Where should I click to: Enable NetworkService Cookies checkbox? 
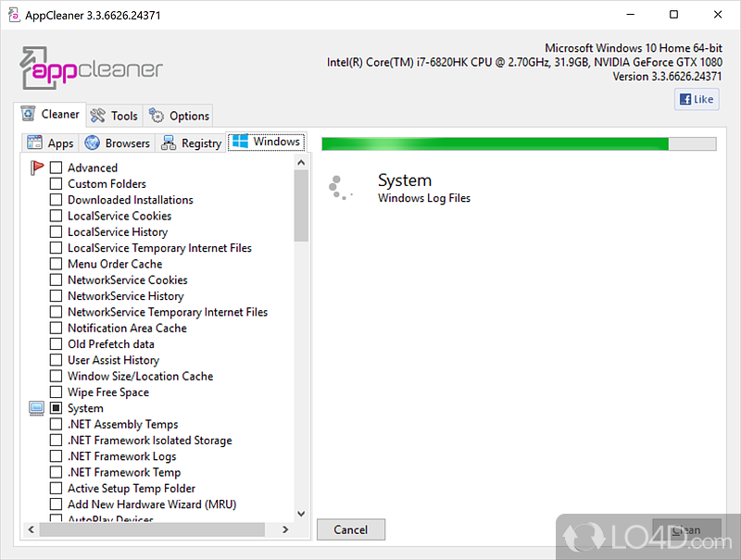56,280
